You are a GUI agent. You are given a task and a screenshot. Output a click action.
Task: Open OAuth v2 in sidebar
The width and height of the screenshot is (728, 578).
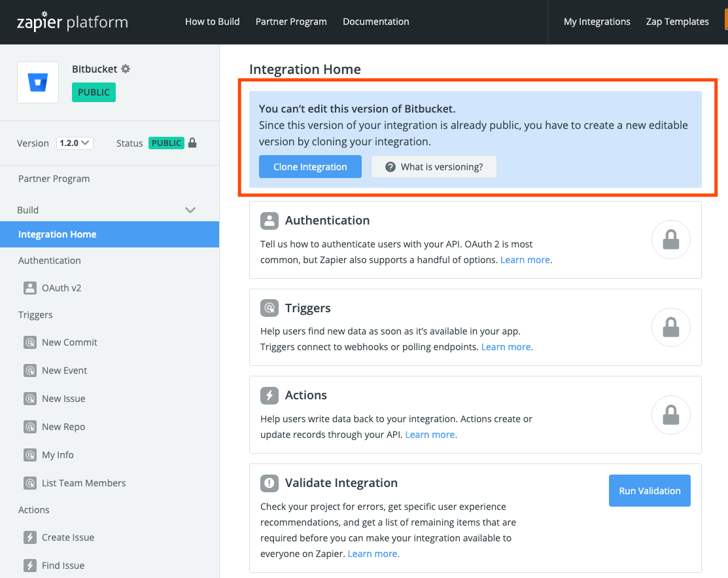61,288
